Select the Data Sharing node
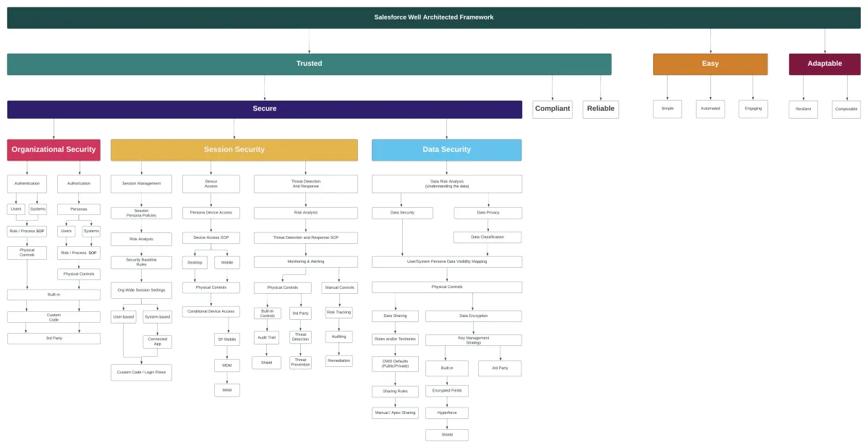This screenshot has height=448, width=868. tap(395, 316)
